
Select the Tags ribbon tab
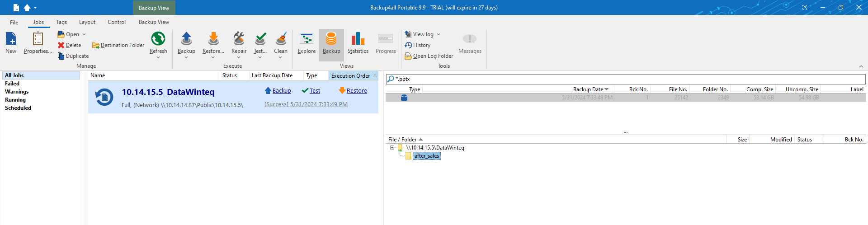pyautogui.click(x=61, y=22)
